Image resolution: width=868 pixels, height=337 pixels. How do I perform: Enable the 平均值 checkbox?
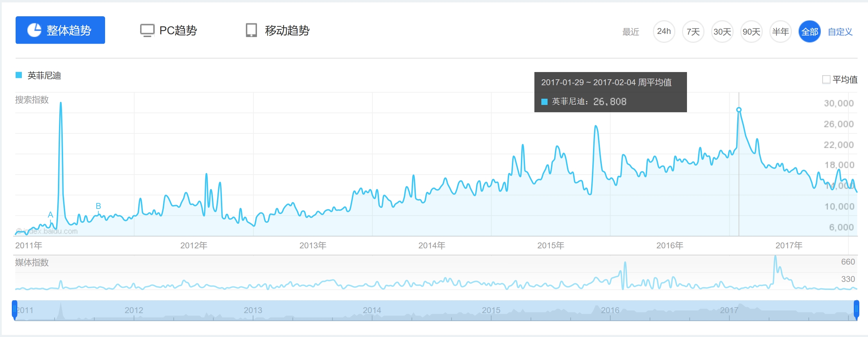click(826, 80)
